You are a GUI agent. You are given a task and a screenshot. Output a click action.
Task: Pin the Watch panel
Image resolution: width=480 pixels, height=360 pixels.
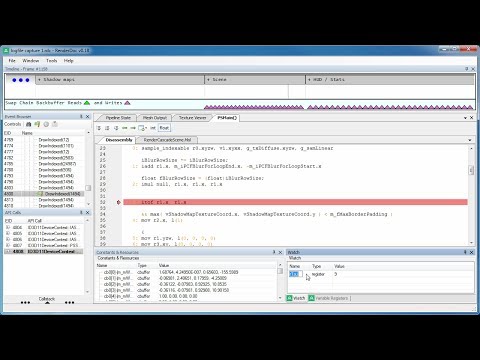465,252
